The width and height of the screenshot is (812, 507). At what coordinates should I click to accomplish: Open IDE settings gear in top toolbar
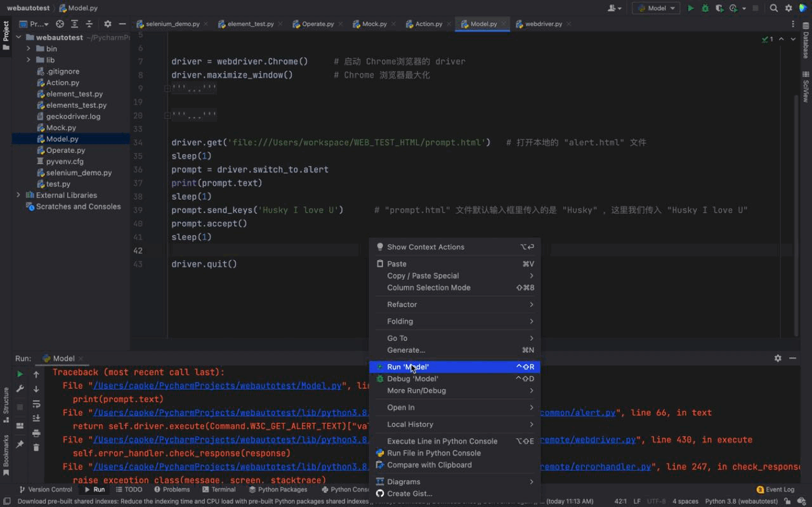coord(789,8)
